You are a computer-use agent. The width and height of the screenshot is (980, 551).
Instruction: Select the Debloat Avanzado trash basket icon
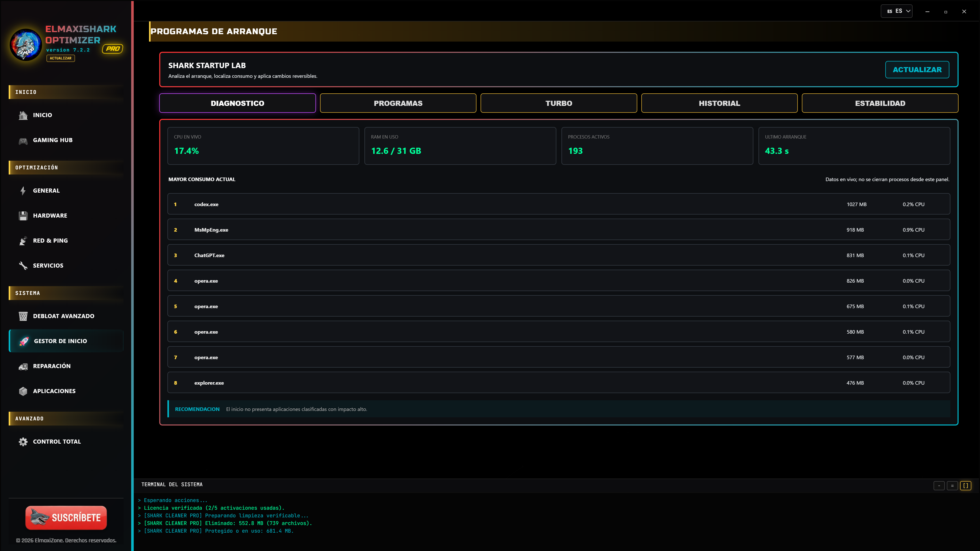tap(23, 316)
